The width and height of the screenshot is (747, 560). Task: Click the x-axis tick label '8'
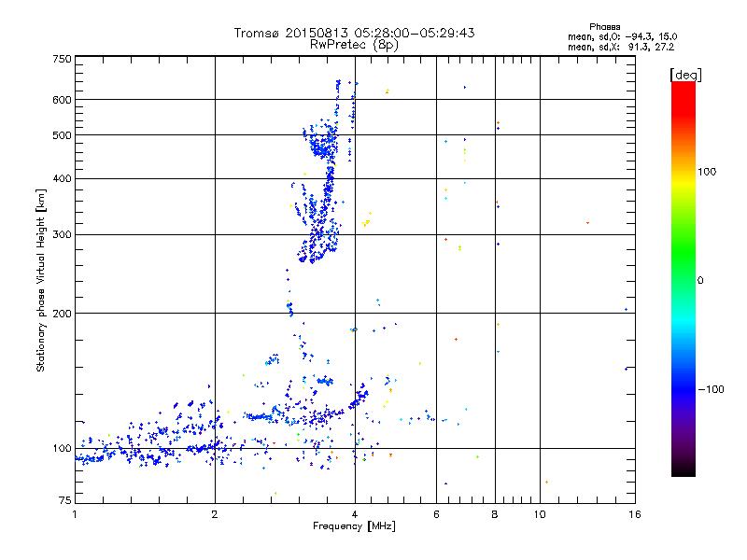coord(495,514)
